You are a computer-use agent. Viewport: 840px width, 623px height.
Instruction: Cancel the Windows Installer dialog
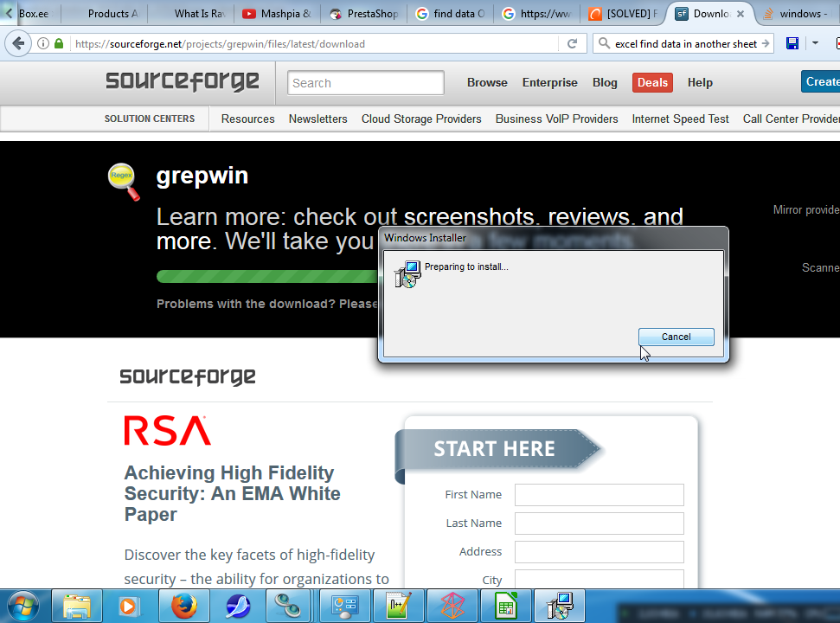coord(676,337)
